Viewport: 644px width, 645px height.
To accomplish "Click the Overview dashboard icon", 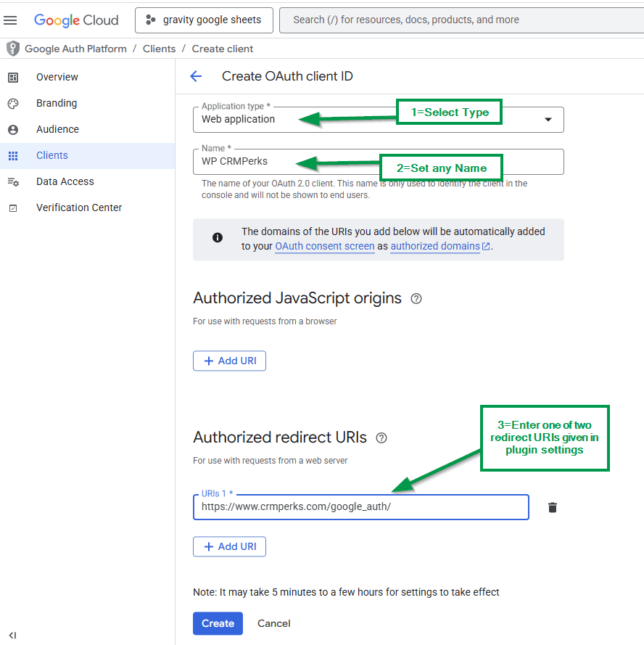I will [x=13, y=78].
